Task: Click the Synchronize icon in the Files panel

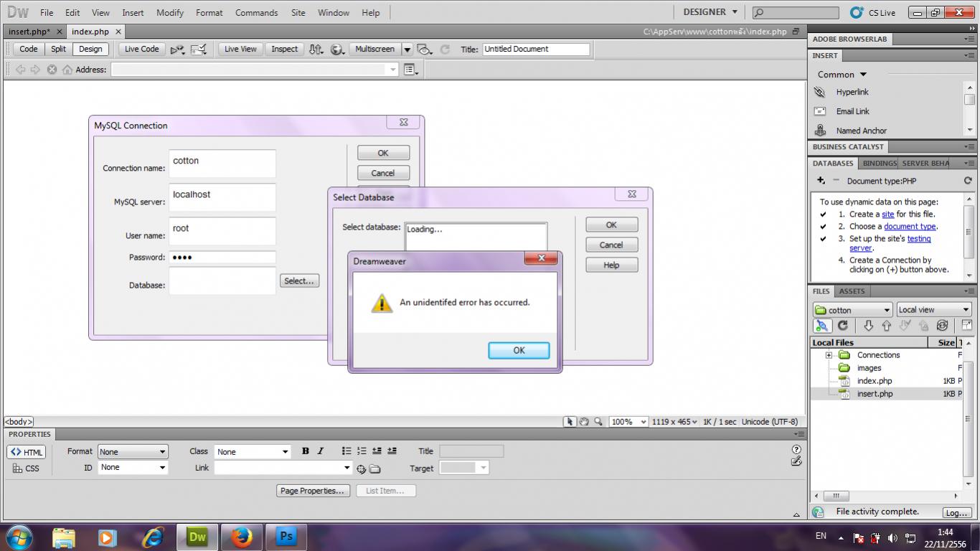Action: (943, 326)
